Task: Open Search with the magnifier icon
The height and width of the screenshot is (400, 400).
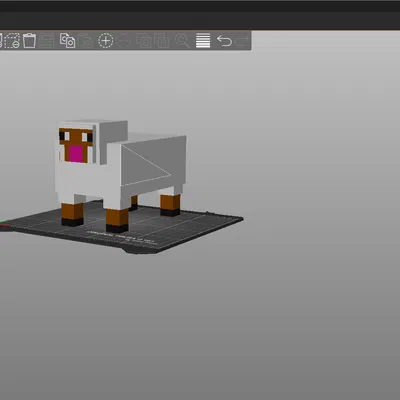Action: [x=182, y=41]
